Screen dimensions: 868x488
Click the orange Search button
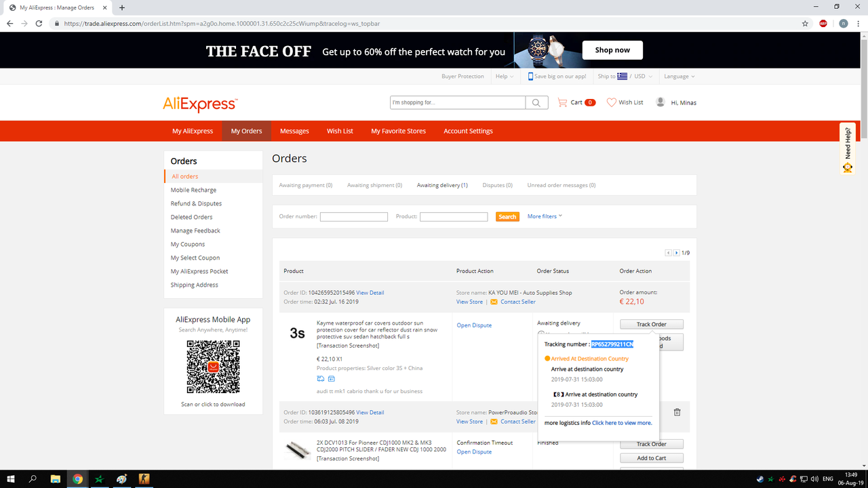(507, 217)
